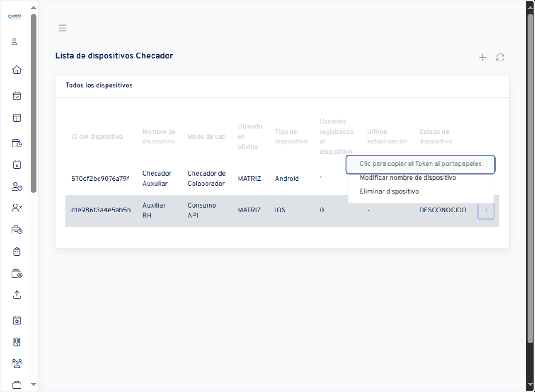The image size is (535, 392).
Task: Open options menu for Auxiliar RH row
Action: pos(486,210)
